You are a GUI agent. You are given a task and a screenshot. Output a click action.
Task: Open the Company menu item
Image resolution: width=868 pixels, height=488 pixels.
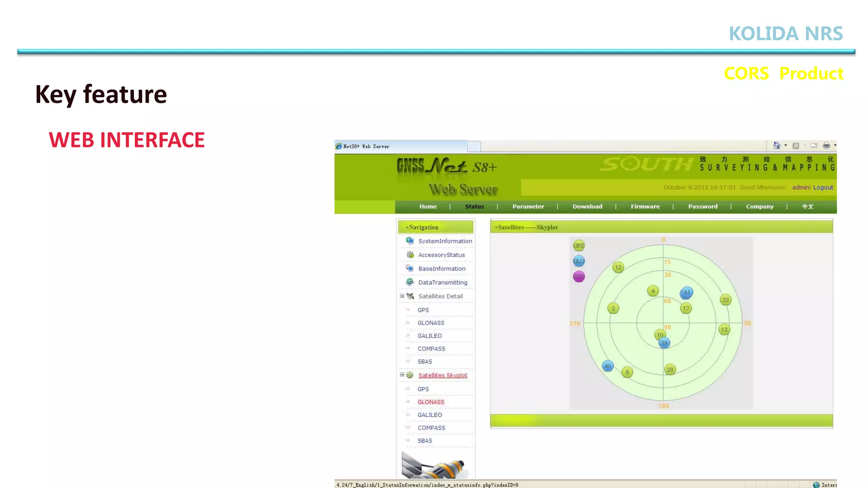tap(759, 206)
